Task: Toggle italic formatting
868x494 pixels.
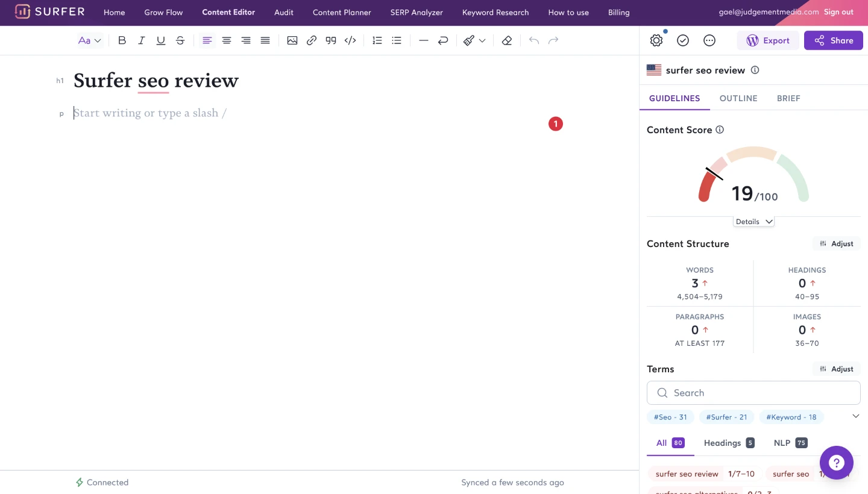Action: [142, 40]
